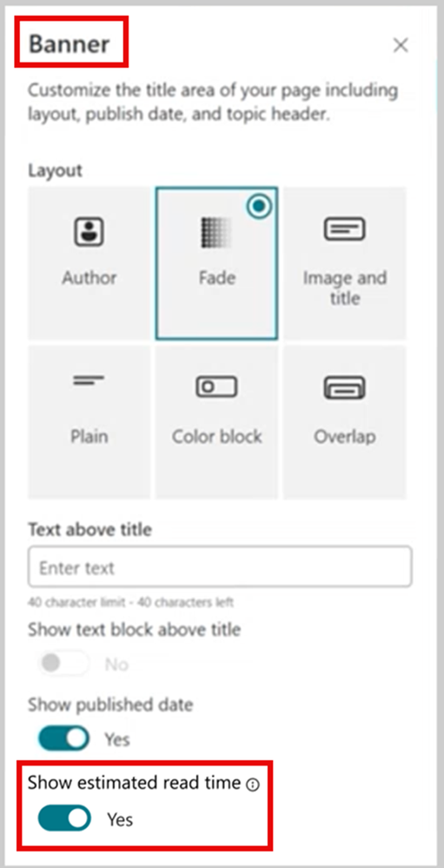Click the info icon beside estimated read time
The height and width of the screenshot is (868, 444).
(x=253, y=785)
